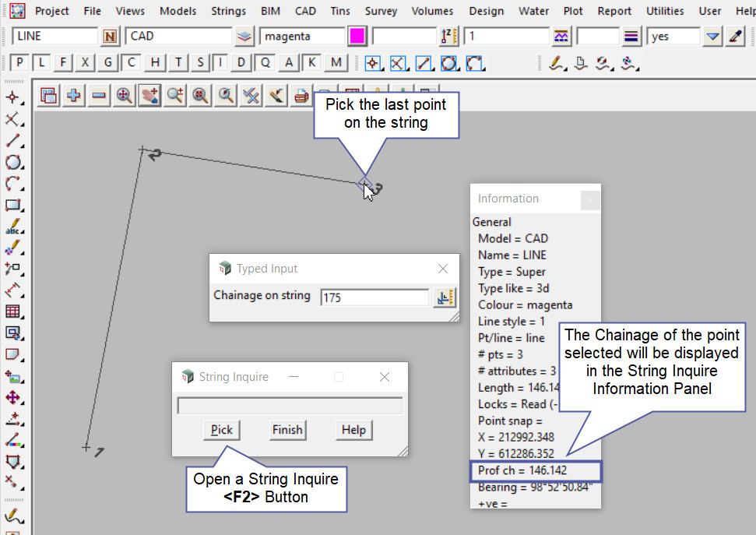Click the Finish button in String Inquire
Image resolution: width=756 pixels, height=535 pixels.
pos(287,430)
